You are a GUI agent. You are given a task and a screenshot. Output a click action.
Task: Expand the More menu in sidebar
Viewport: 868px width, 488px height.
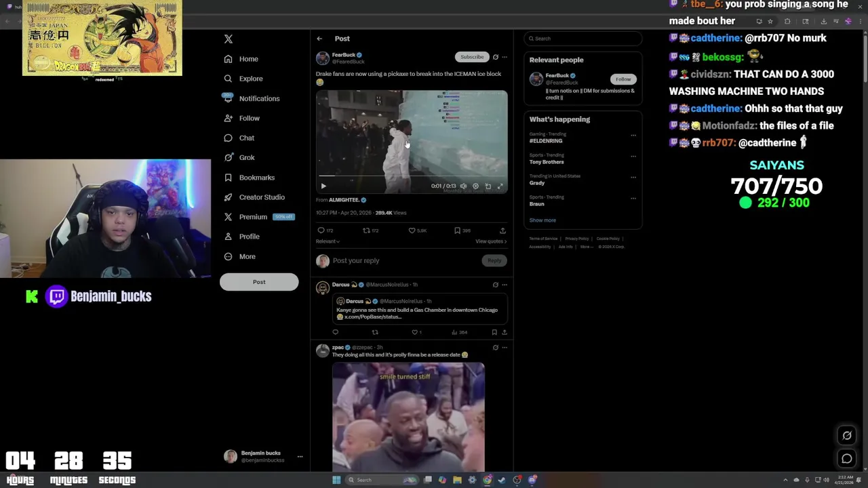click(240, 256)
